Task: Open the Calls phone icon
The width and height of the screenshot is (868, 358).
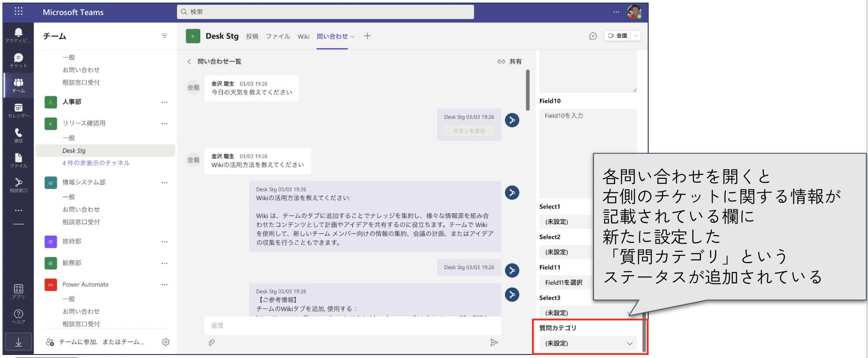Action: coord(18,135)
